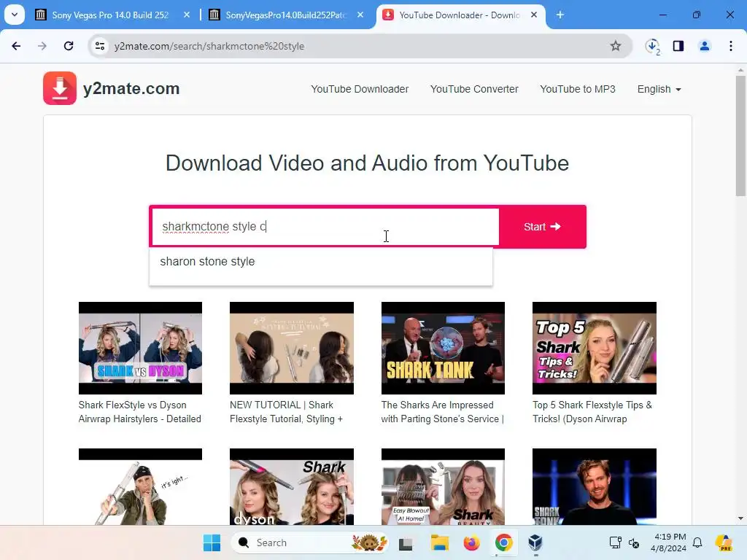Bookmark this page with the star icon
This screenshot has width=747, height=560.
tap(616, 46)
